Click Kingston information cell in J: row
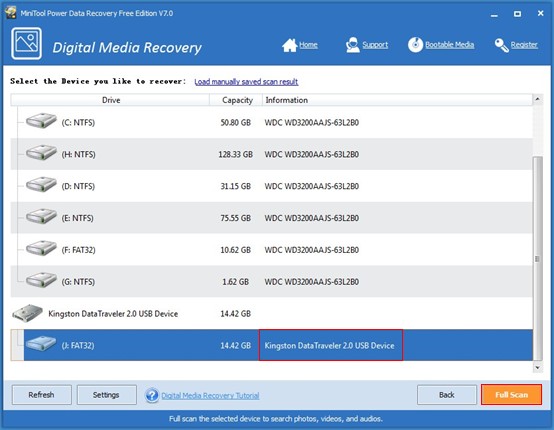Screen dimensions: 554x430 tap(330, 345)
